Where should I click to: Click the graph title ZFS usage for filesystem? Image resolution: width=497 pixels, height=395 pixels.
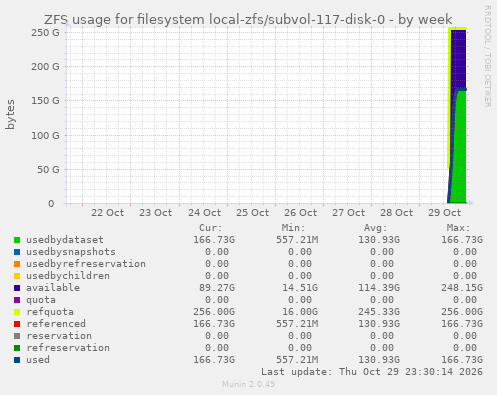click(x=248, y=20)
